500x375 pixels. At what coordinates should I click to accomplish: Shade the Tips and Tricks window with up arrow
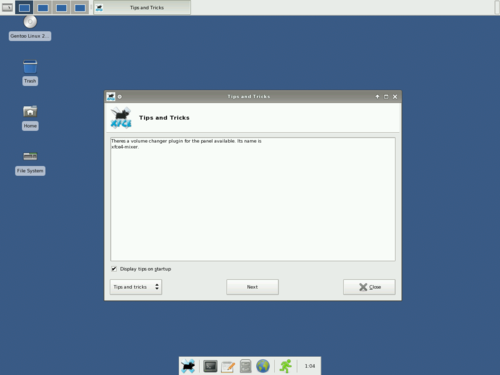point(377,97)
